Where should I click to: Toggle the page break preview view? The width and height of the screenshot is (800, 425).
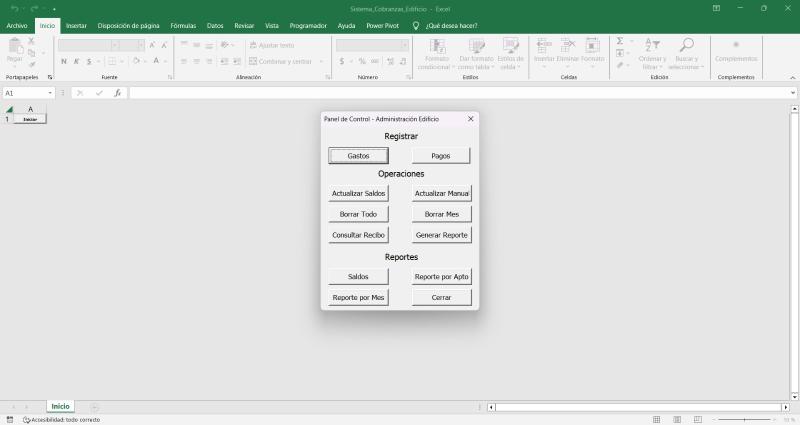(x=696, y=420)
